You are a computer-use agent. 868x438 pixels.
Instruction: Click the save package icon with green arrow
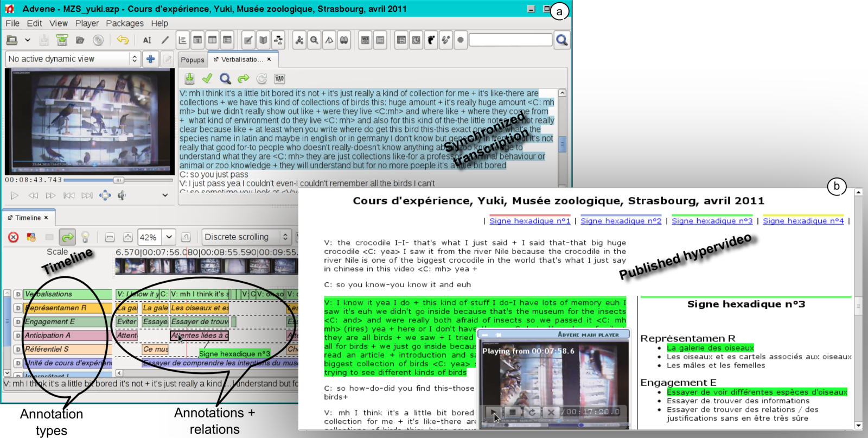click(x=62, y=40)
